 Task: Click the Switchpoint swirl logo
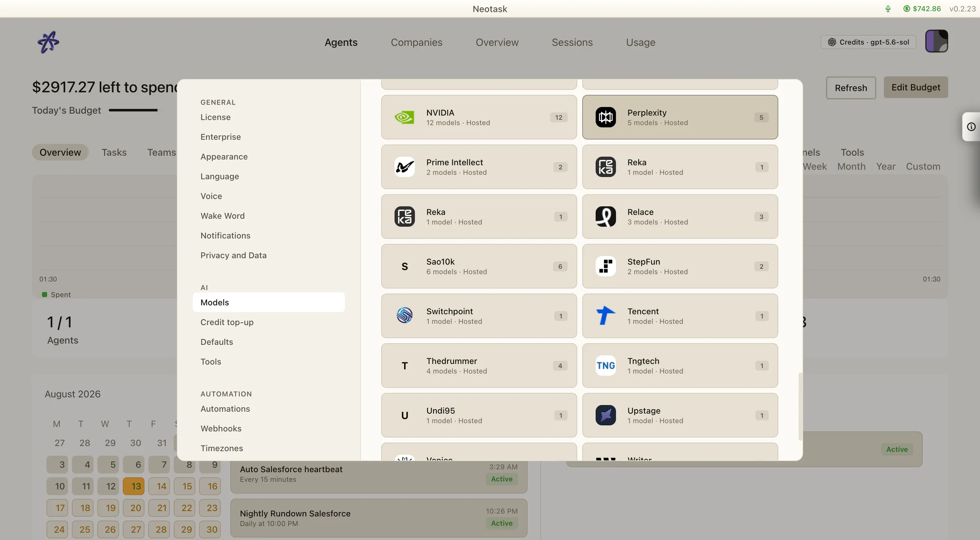point(404,316)
